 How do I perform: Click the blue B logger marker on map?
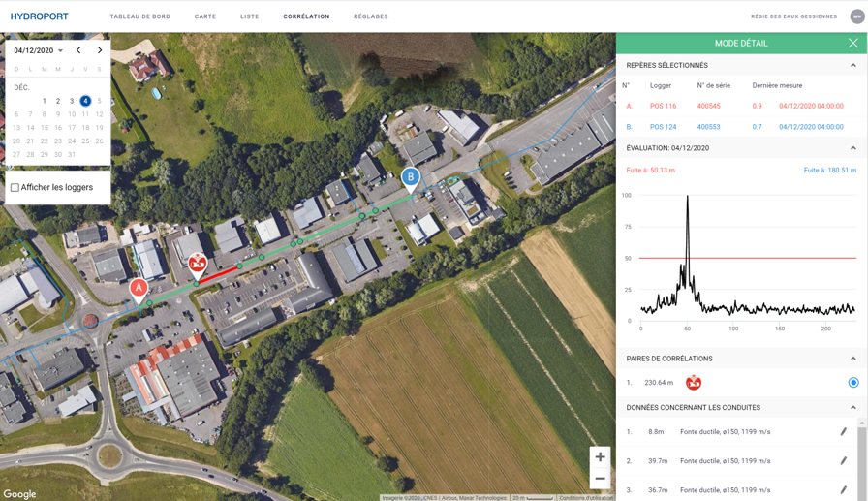(411, 177)
